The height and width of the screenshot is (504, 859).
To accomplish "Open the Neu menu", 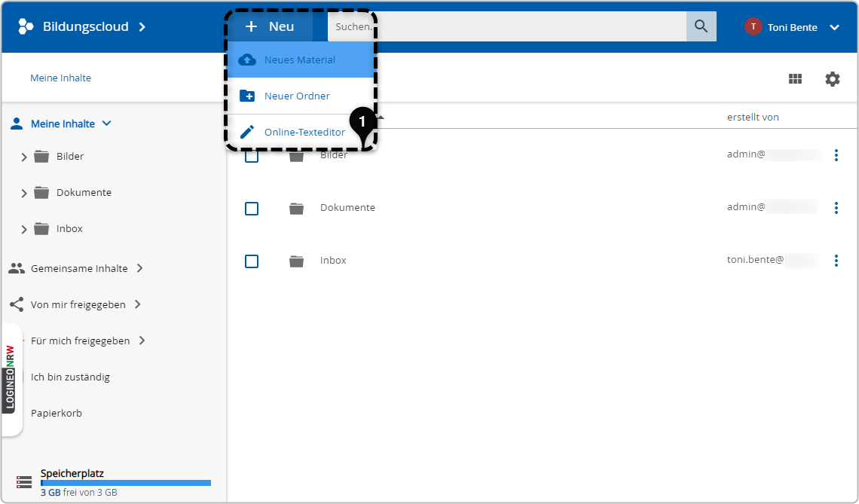I will pyautogui.click(x=270, y=26).
